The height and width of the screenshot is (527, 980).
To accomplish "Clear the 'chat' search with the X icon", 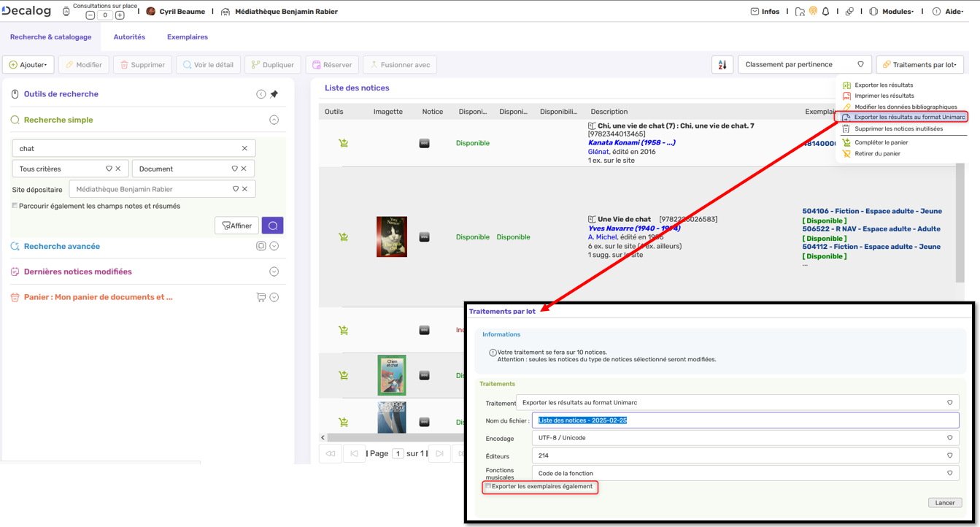I will click(244, 147).
